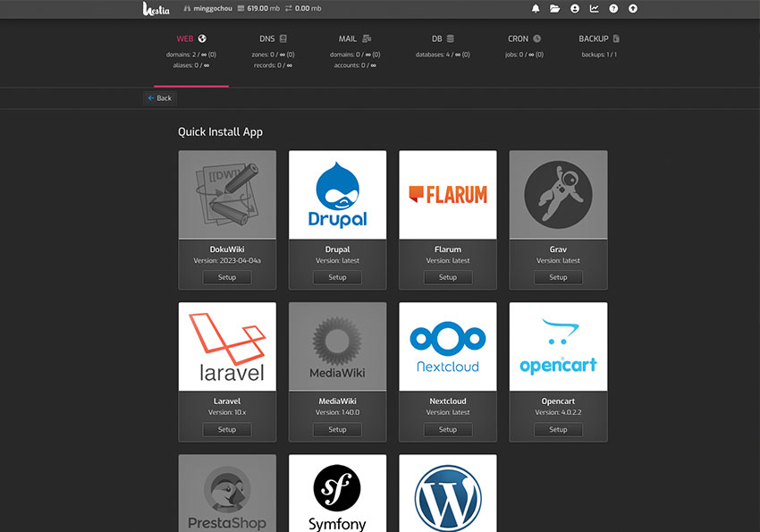Start Setup for MediaWiki
Viewport: 760px width, 532px height.
(x=337, y=430)
